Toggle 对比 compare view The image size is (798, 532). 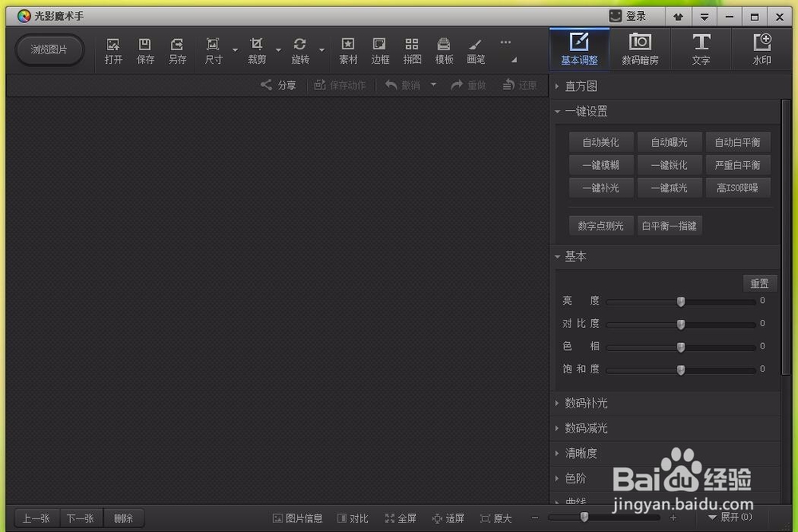353,518
